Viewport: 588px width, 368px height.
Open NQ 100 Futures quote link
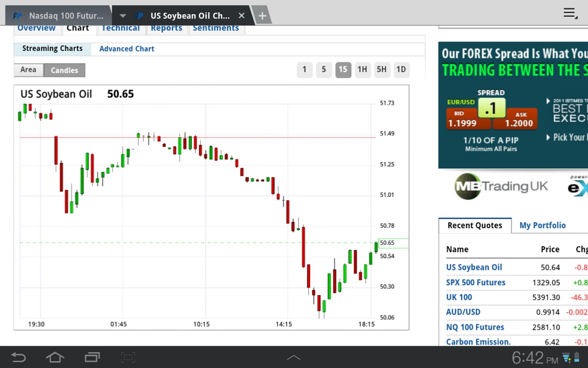[475, 327]
